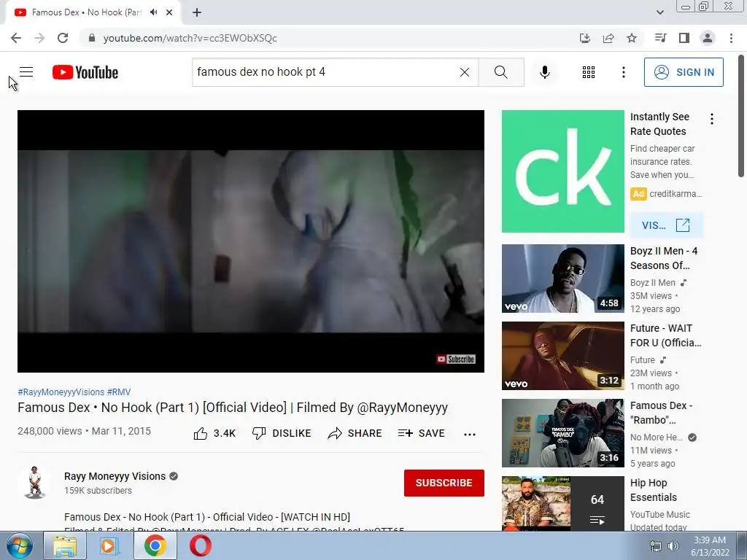Play Boyz II Men 4 Seasons thumbnail
The image size is (747, 560).
562,279
